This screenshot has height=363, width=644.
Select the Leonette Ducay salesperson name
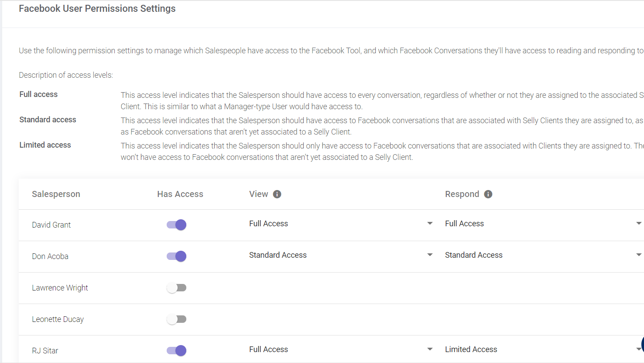[x=58, y=319]
